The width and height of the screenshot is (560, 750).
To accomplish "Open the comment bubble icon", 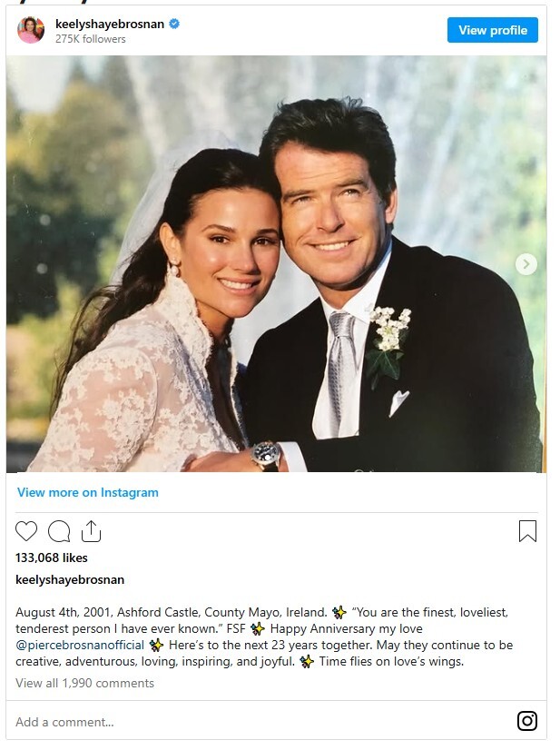I will pos(59,531).
